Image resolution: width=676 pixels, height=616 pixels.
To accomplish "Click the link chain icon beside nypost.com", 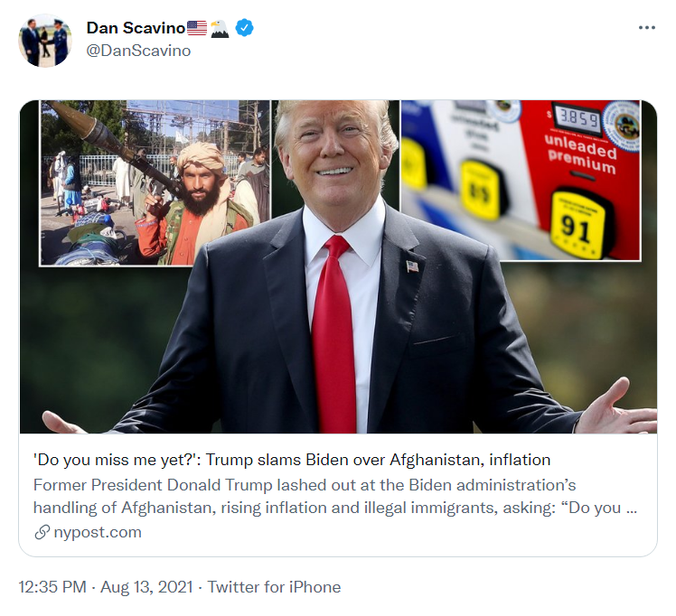I will coord(42,533).
